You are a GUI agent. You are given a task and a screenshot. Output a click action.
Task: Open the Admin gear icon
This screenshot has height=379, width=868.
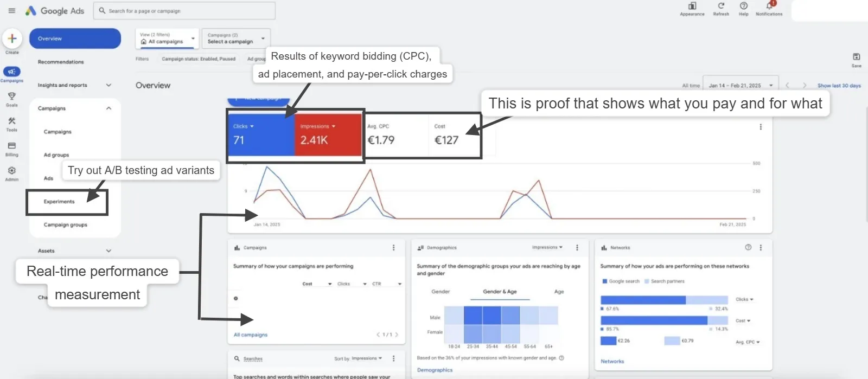pos(12,171)
